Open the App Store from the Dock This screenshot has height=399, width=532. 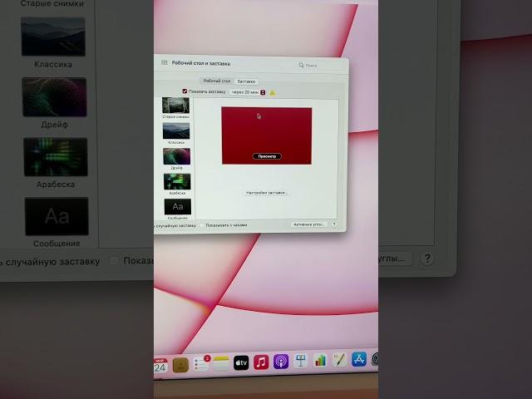pyautogui.click(x=359, y=358)
